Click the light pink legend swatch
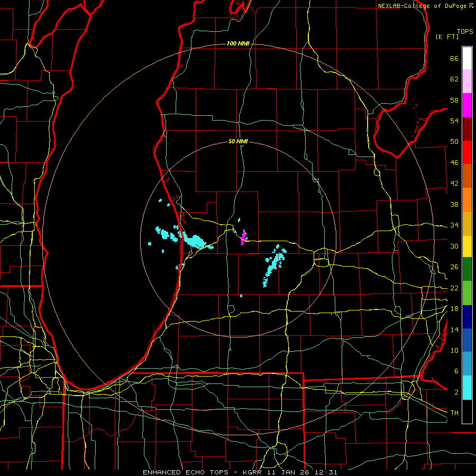 [467, 81]
